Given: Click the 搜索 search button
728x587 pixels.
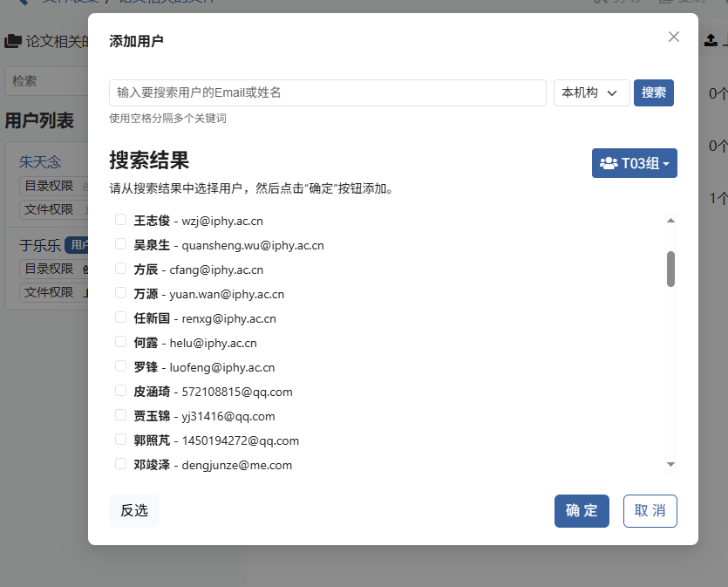Looking at the screenshot, I should (x=654, y=92).
